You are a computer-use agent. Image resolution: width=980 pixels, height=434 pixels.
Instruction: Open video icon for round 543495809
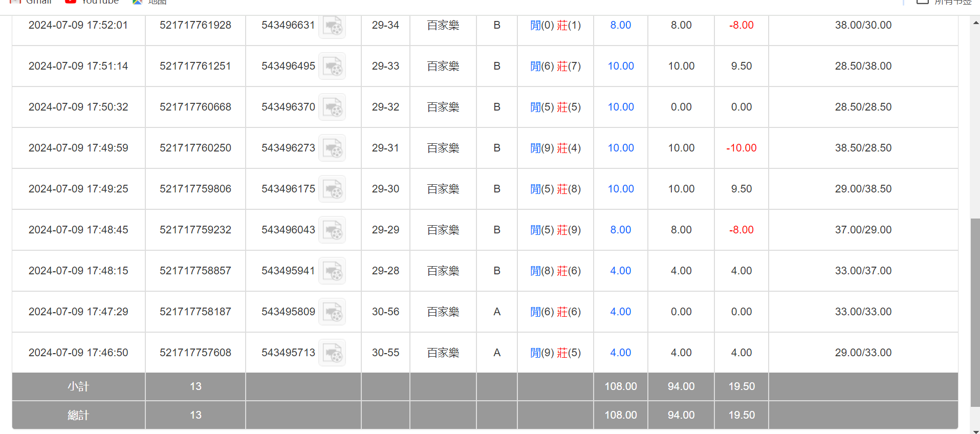pyautogui.click(x=332, y=312)
